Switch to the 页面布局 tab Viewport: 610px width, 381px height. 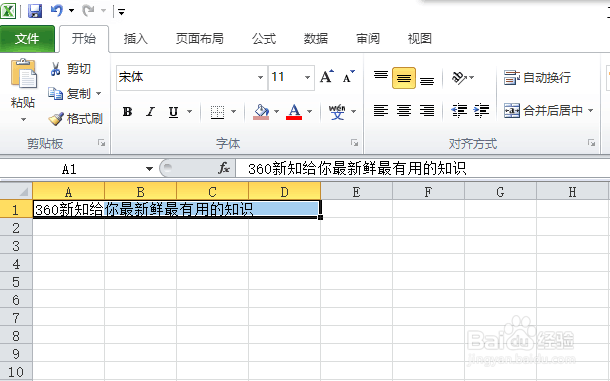200,39
